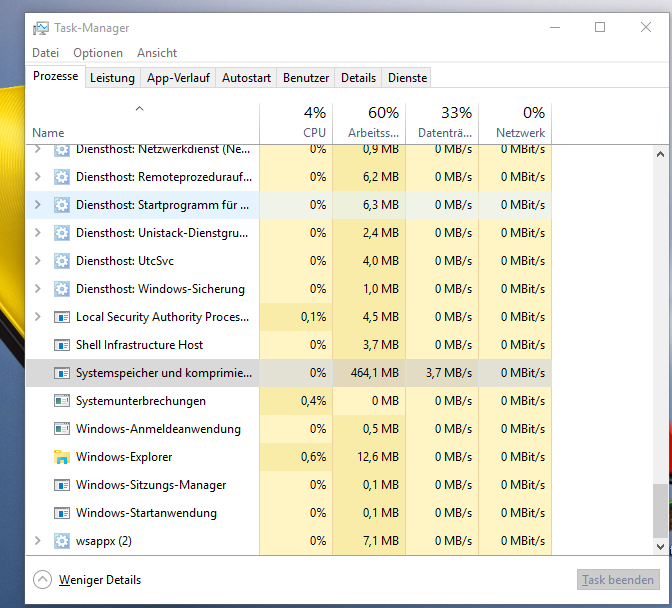This screenshot has height=608, width=672.
Task: Click the Task beenden button
Action: click(x=618, y=580)
